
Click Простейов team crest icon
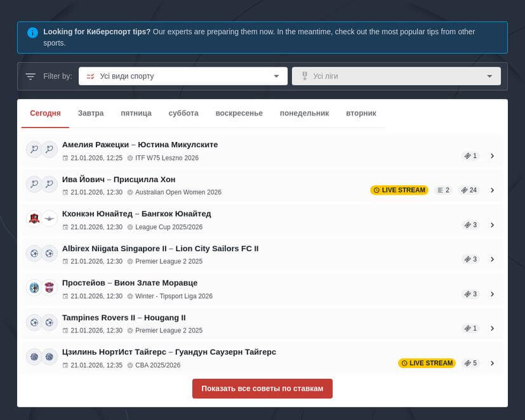34,288
